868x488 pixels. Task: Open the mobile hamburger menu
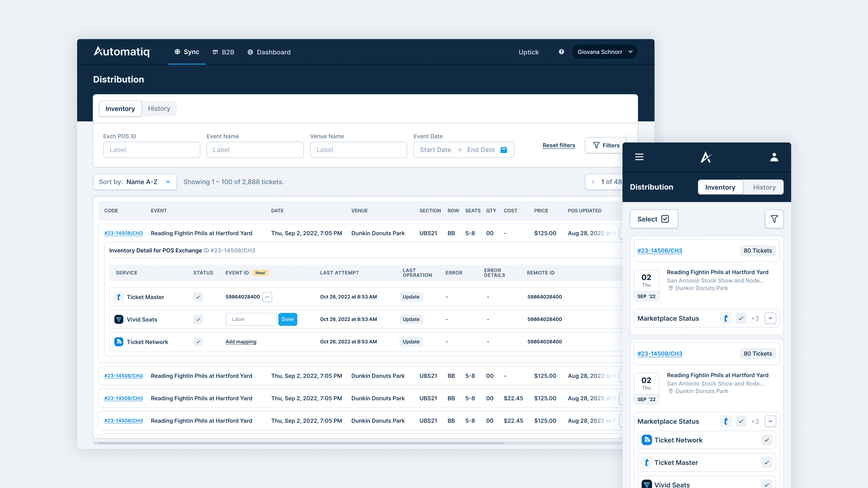coord(639,157)
